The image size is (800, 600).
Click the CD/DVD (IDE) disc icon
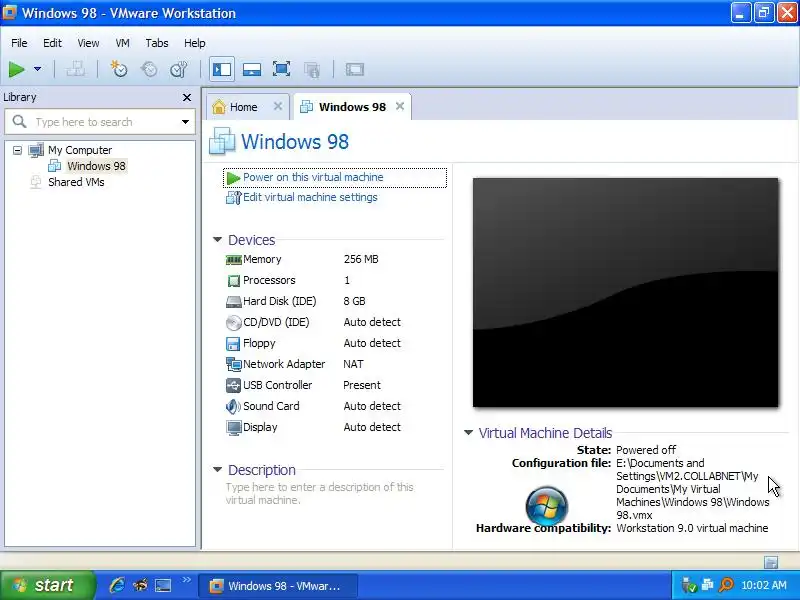coord(233,322)
